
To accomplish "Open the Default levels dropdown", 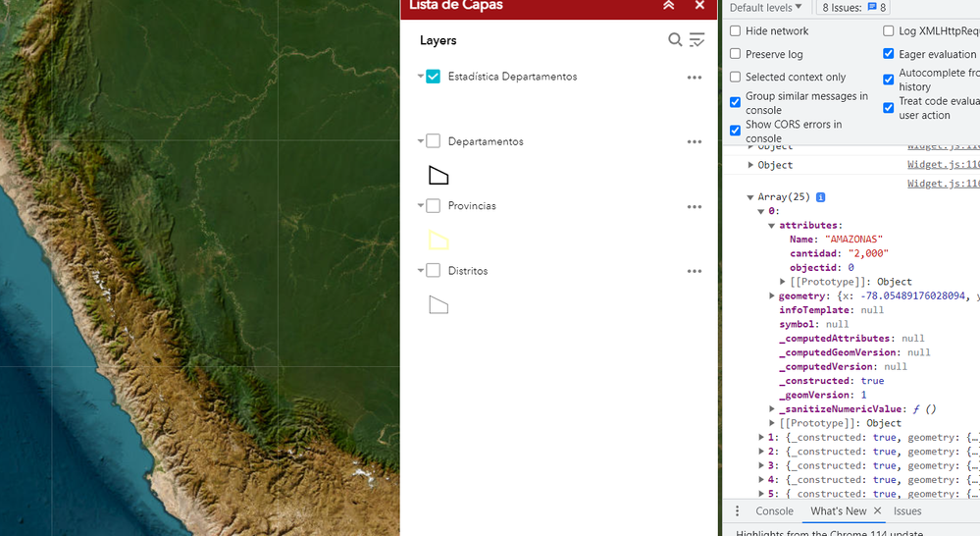I will click(x=765, y=8).
